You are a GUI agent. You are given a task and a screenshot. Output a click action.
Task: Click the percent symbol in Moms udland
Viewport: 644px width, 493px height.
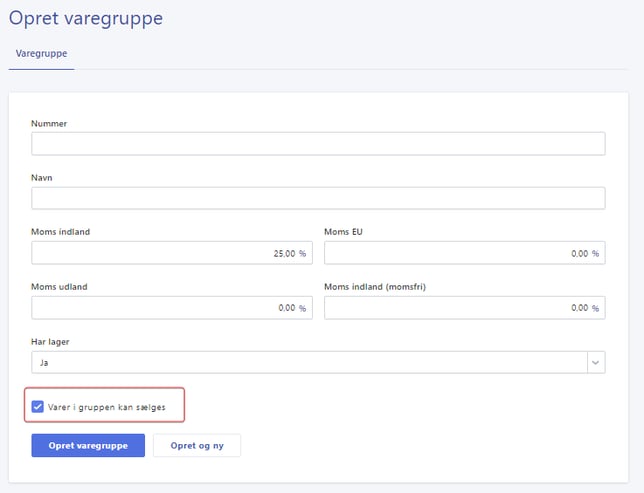pos(302,308)
